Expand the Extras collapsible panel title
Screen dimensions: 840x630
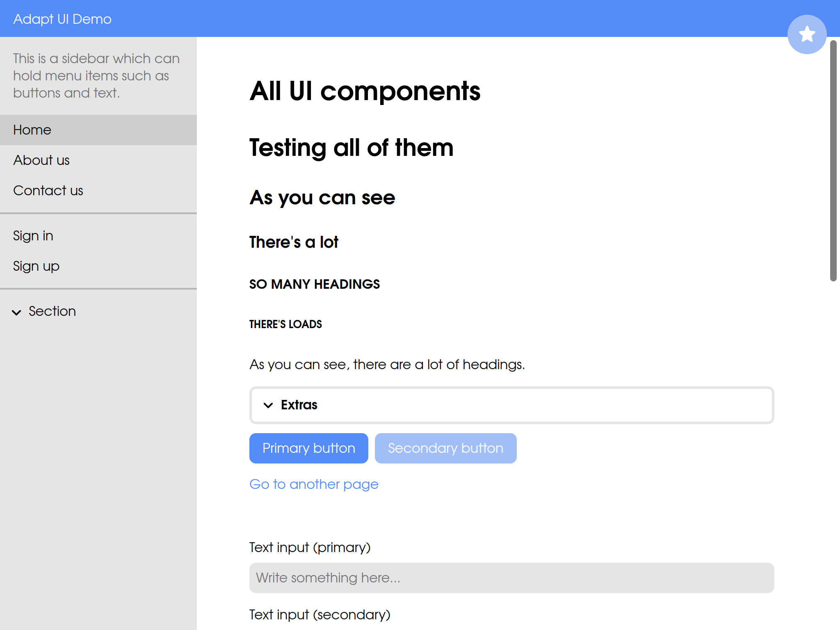tap(299, 405)
